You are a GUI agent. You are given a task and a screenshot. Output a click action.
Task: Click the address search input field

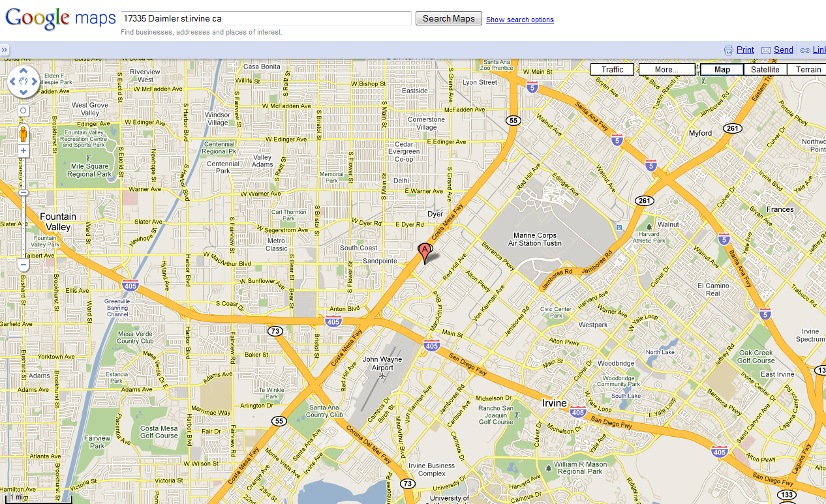point(266,18)
